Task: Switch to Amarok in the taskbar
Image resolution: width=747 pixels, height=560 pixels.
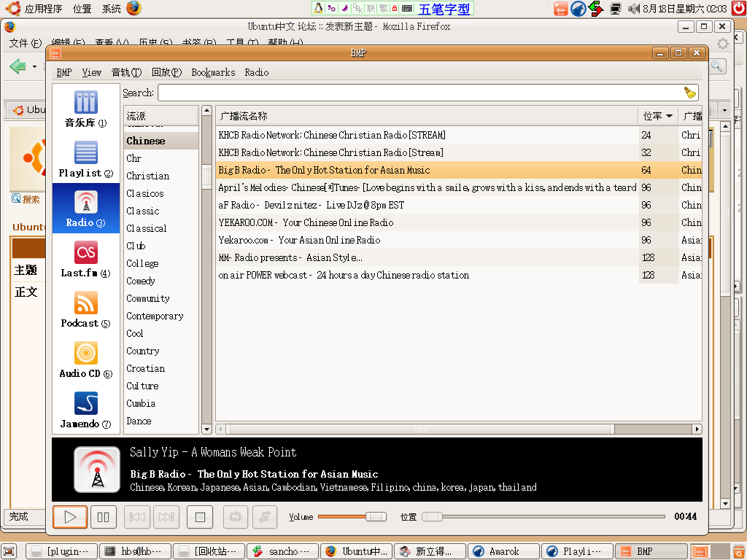Action: point(503,551)
